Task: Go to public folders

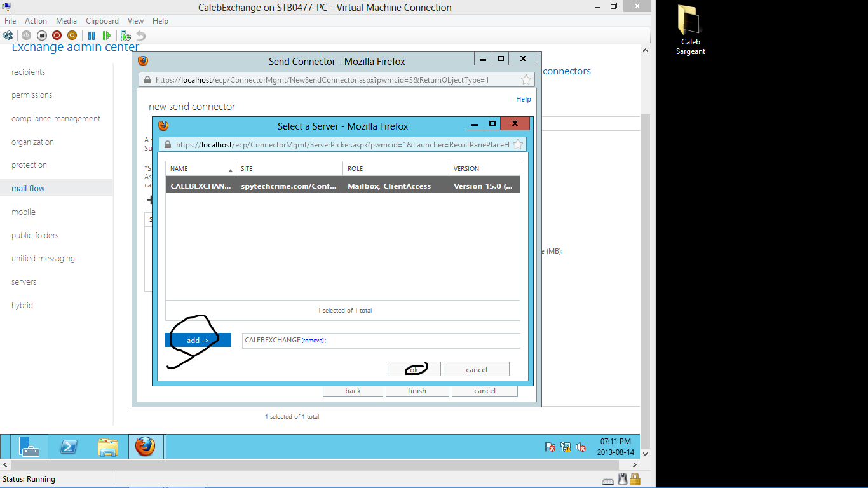Action: point(35,236)
